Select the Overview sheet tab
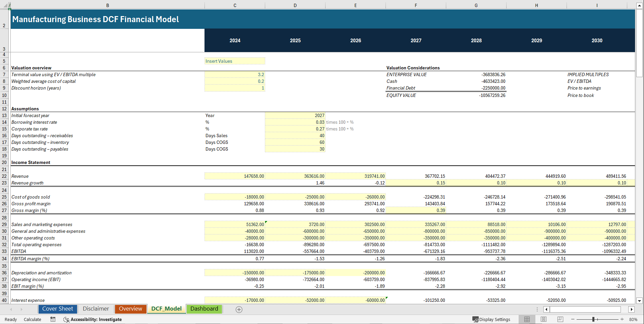The width and height of the screenshot is (644, 324). tap(130, 309)
